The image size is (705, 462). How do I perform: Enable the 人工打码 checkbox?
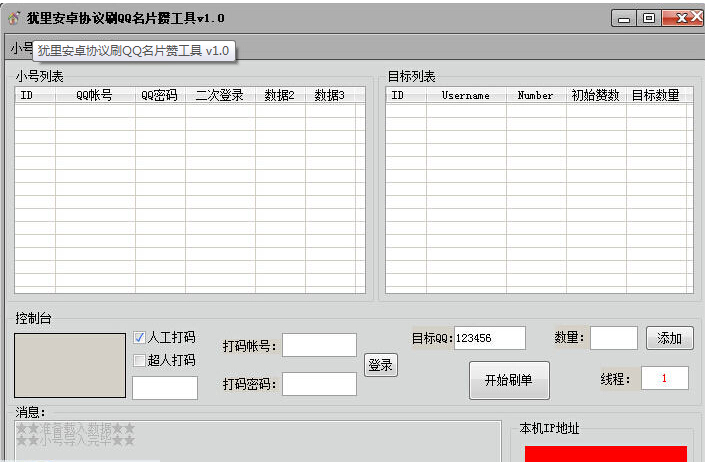pyautogui.click(x=139, y=337)
